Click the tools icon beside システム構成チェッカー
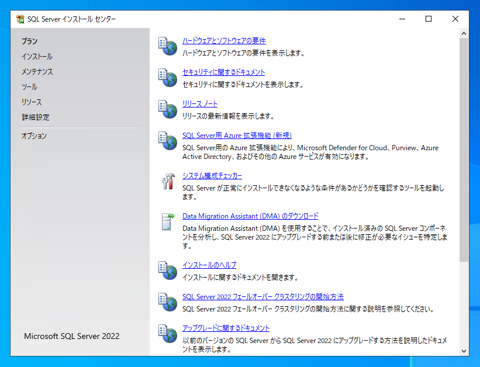480x367 pixels. pyautogui.click(x=168, y=181)
